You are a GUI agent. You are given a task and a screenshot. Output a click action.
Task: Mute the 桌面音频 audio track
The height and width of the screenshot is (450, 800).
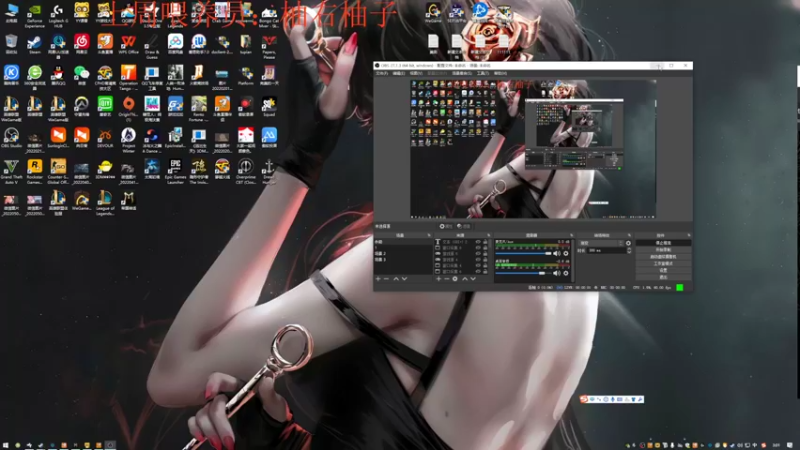[x=557, y=273]
